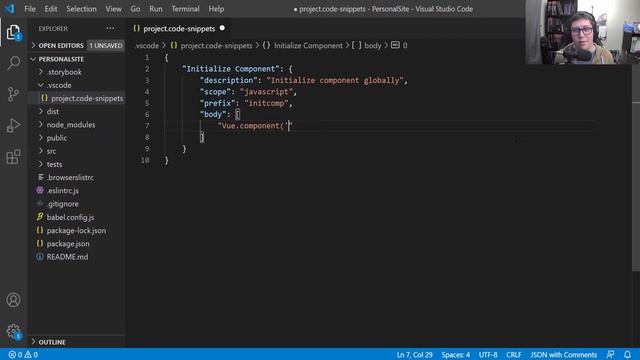This screenshot has width=640, height=360.
Task: Click the unsaved dot on project.code-snippets tab
Action: click(x=222, y=28)
